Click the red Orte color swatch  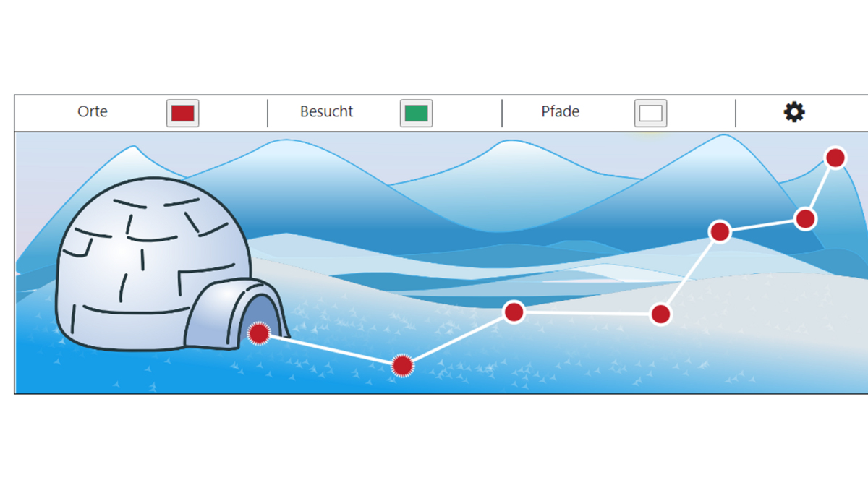pyautogui.click(x=182, y=114)
